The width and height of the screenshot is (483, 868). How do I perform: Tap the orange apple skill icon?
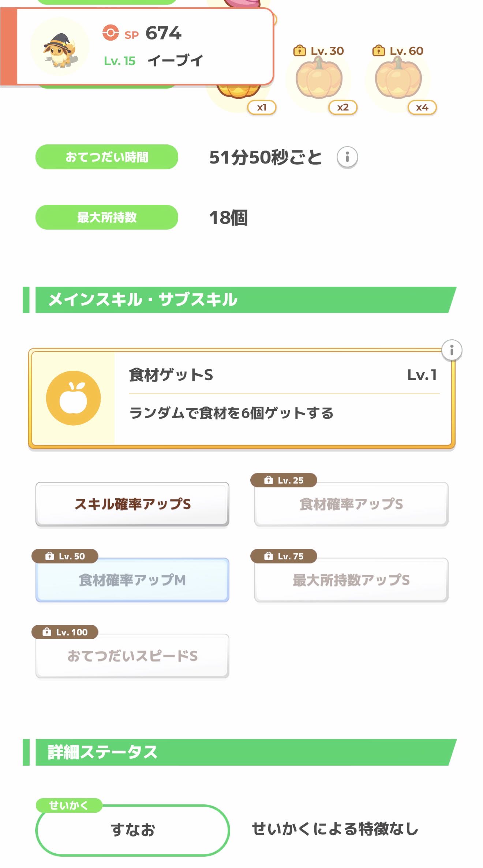[73, 398]
